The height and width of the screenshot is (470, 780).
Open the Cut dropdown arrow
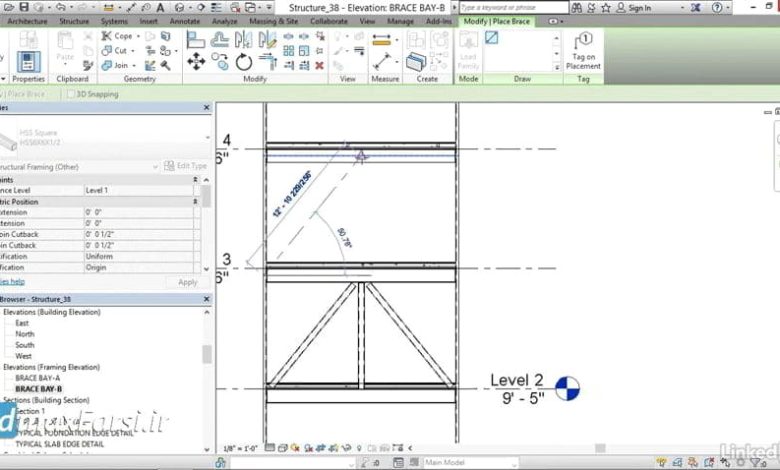pyautogui.click(x=133, y=51)
